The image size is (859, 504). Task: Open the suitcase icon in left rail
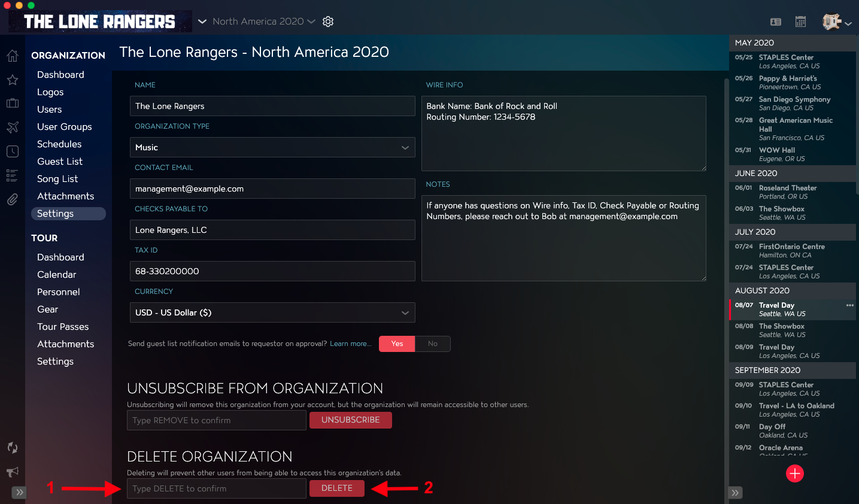click(x=13, y=103)
